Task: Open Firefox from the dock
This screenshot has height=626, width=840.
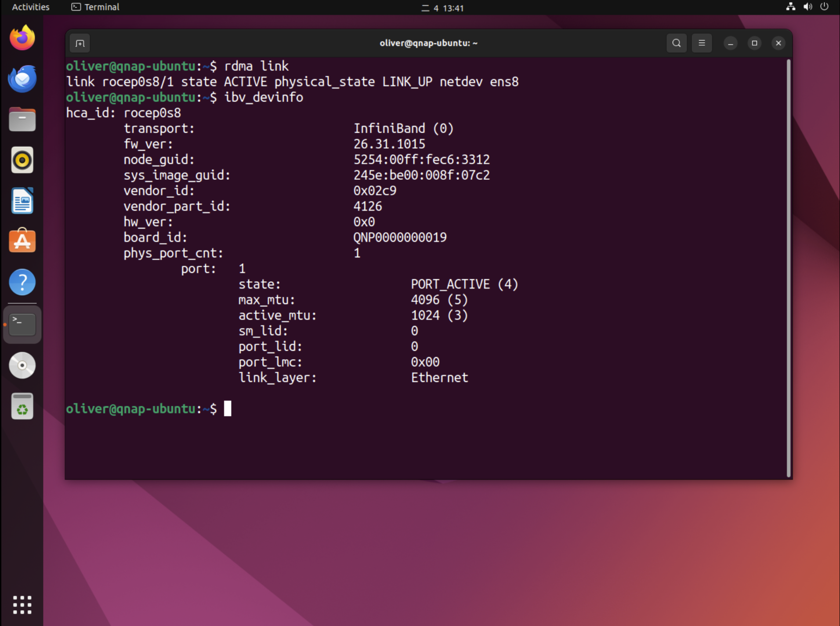Action: (x=22, y=38)
